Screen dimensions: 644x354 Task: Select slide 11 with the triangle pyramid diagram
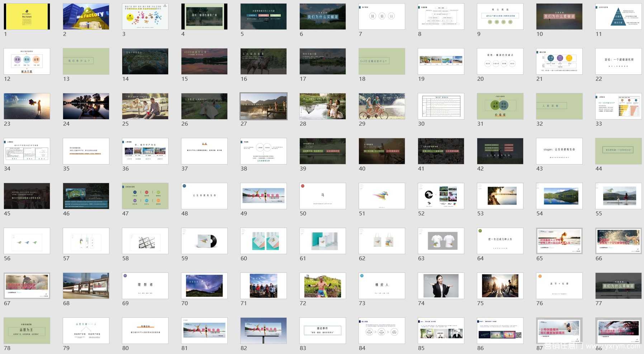click(618, 17)
